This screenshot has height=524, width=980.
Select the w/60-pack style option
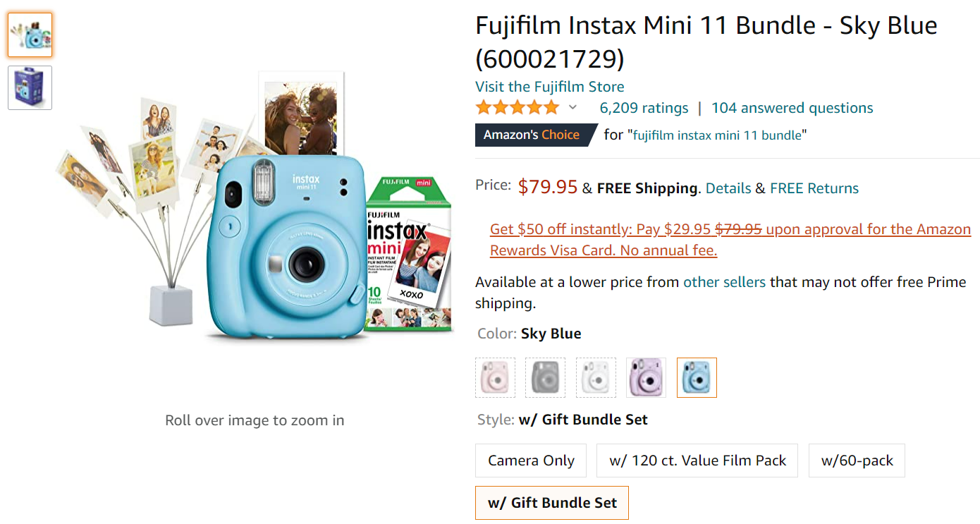pos(857,461)
